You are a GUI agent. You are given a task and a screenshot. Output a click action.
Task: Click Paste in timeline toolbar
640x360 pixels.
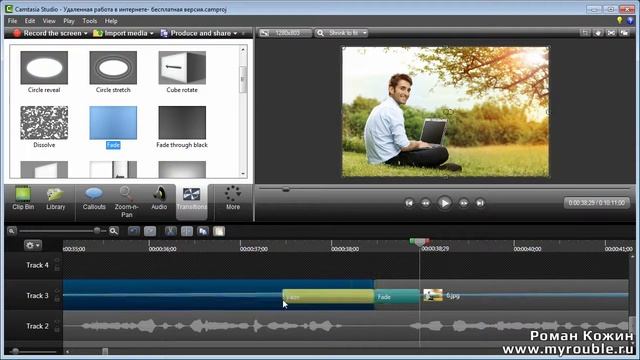click(219, 231)
